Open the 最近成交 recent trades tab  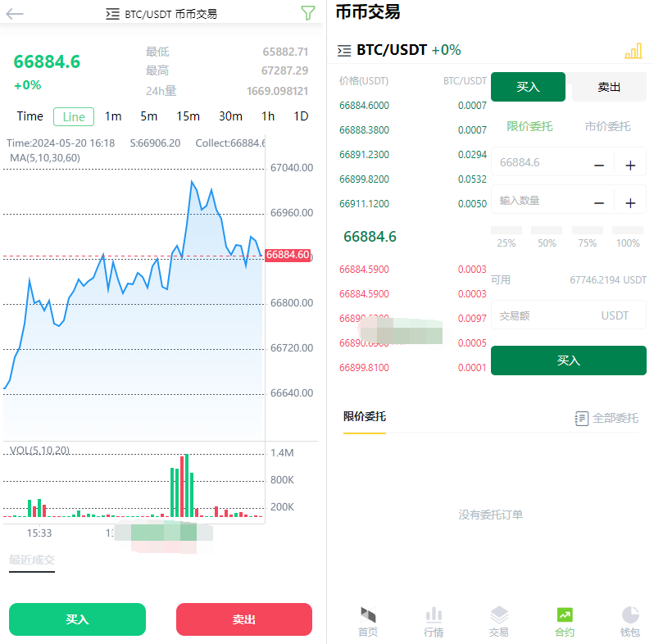point(32,560)
